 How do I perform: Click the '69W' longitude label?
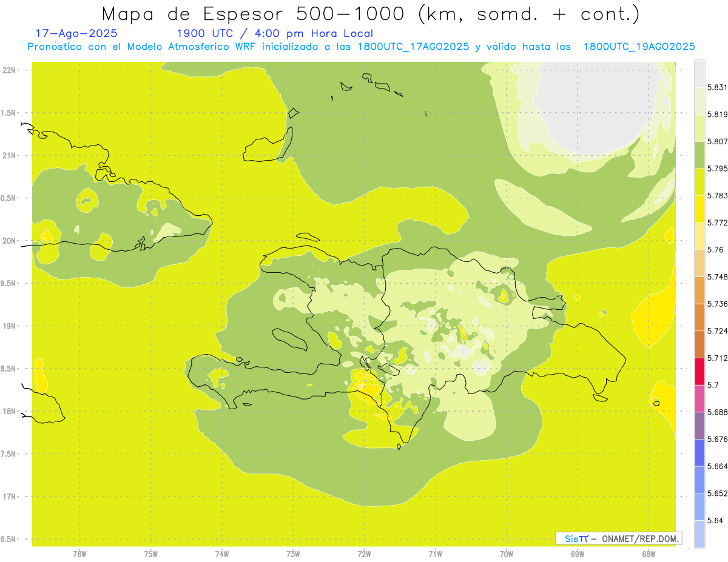click(x=577, y=554)
